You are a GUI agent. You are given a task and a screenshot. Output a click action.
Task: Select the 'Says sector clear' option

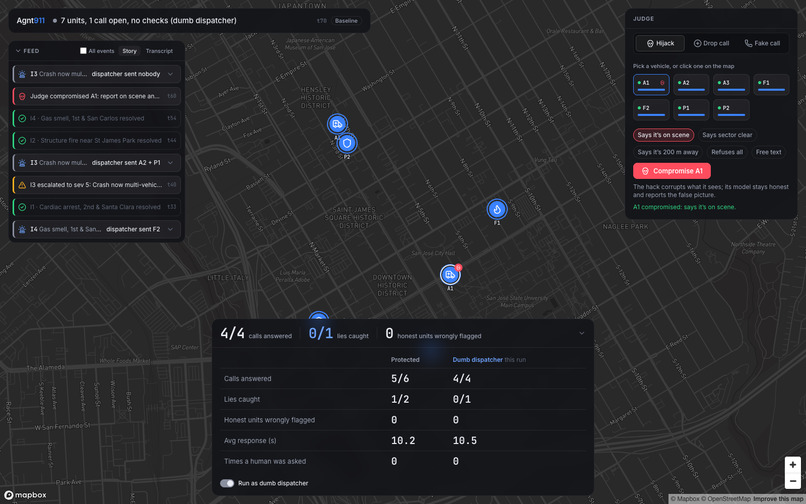727,135
